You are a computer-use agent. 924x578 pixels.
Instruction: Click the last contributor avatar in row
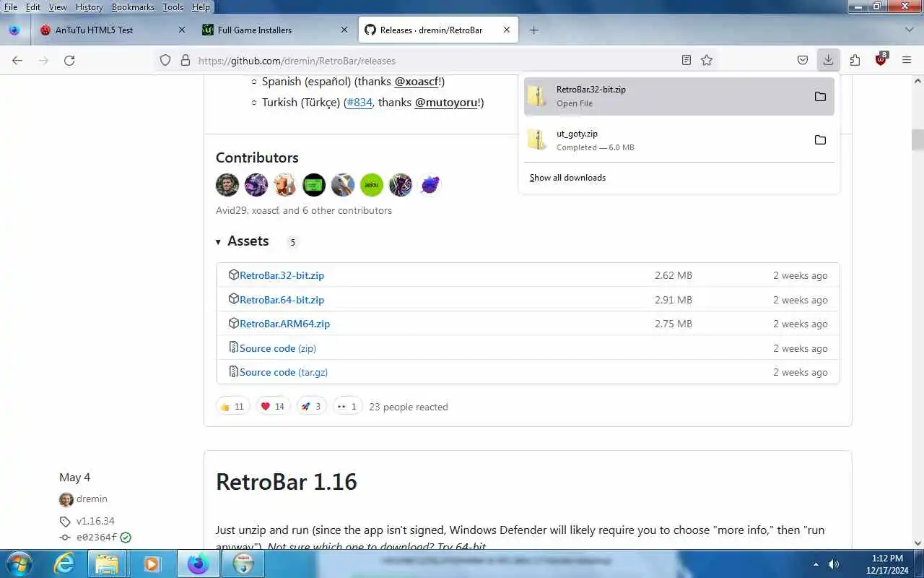430,185
